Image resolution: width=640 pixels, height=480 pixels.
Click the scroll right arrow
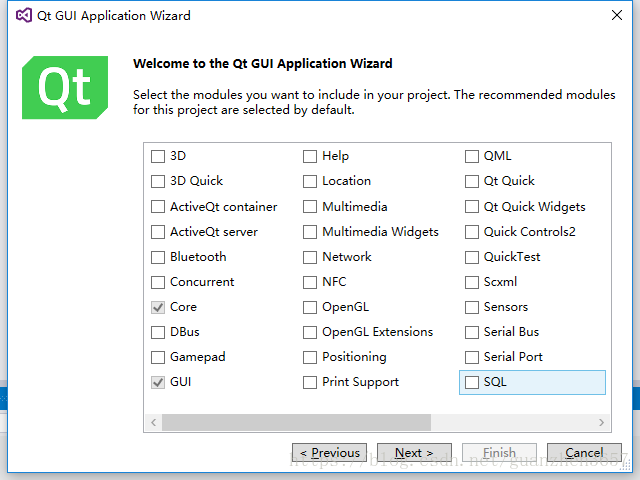coord(601,422)
